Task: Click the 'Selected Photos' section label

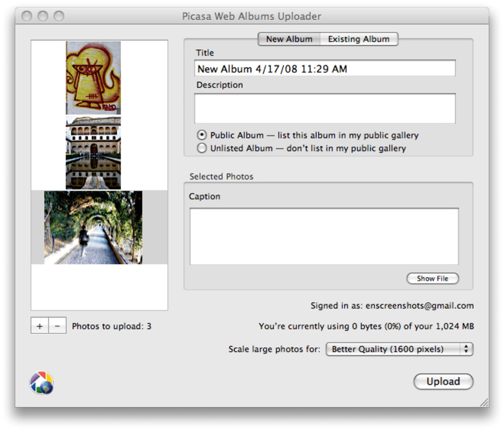Action: coord(221,176)
